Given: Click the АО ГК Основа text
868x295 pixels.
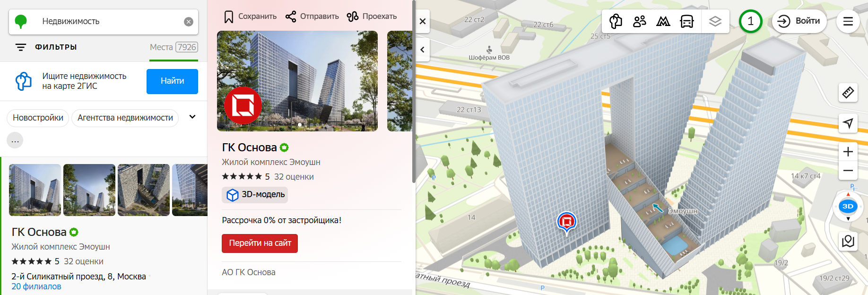Looking at the screenshot, I should click(x=249, y=272).
